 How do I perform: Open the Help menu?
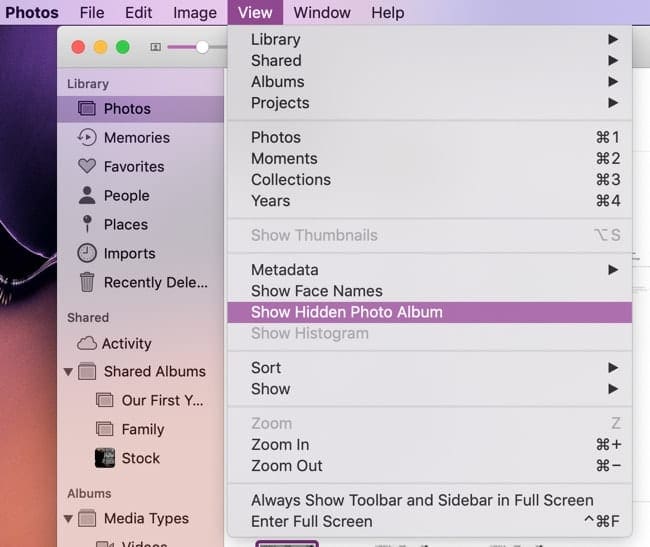(x=388, y=12)
